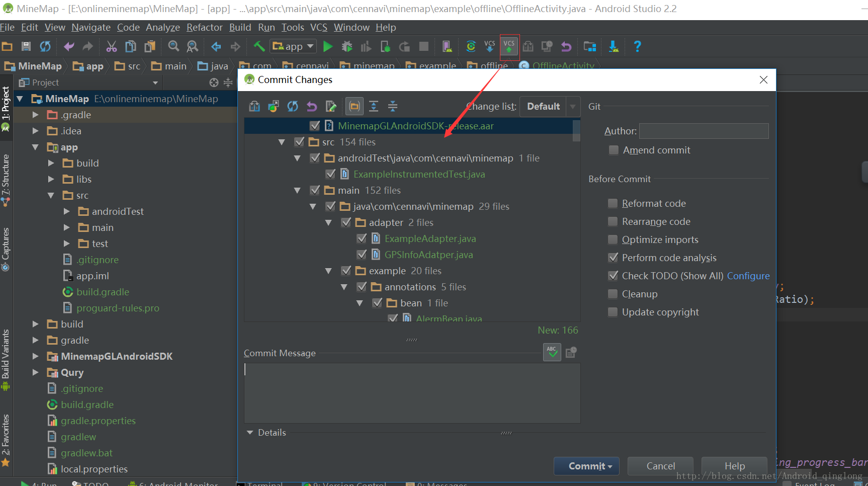
Task: Collapse annotations folder in changes tree
Action: [344, 287]
